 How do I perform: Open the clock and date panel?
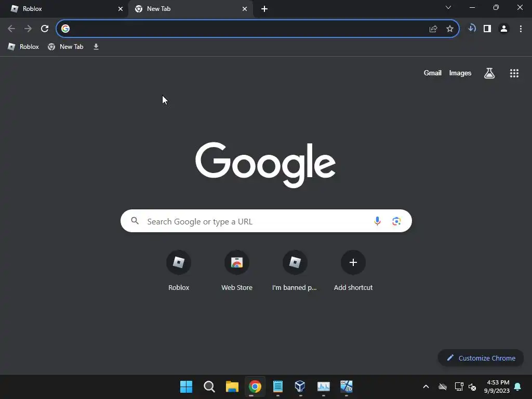tap(497, 387)
